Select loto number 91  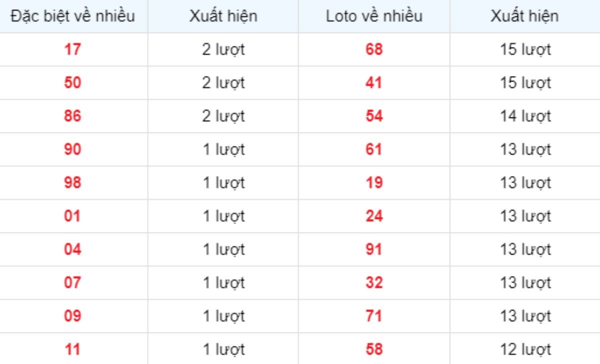click(374, 249)
